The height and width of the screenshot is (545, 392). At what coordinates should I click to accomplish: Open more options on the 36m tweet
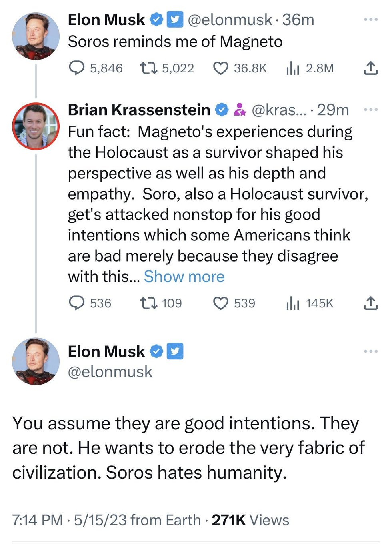pyautogui.click(x=371, y=20)
